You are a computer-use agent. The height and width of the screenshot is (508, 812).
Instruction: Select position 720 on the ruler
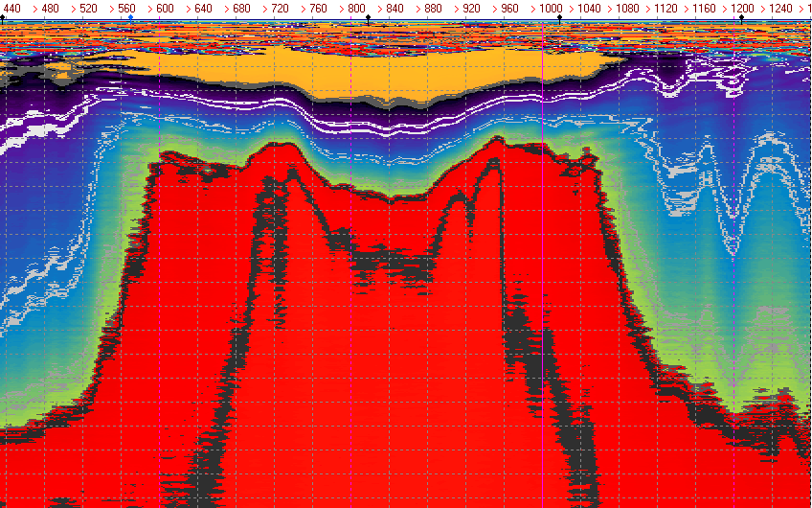point(280,8)
